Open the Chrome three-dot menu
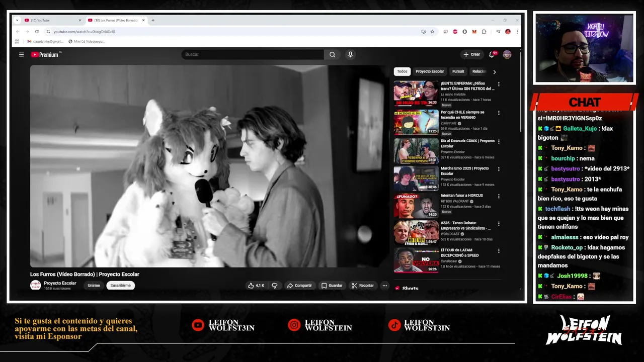644x362 pixels. pyautogui.click(x=517, y=32)
